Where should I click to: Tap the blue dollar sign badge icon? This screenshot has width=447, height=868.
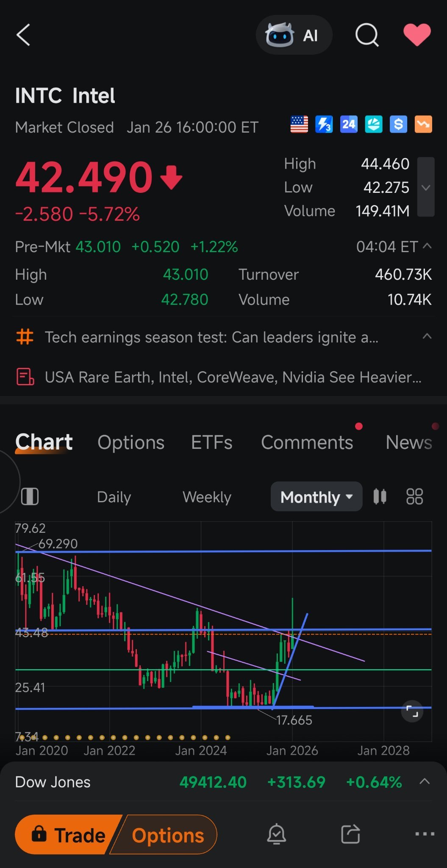(x=398, y=124)
